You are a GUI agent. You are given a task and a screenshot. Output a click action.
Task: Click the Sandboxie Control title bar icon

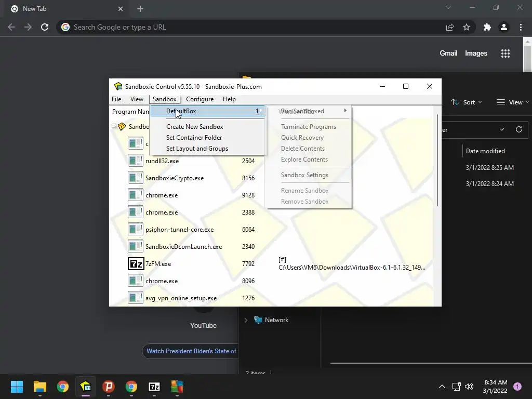click(x=118, y=86)
